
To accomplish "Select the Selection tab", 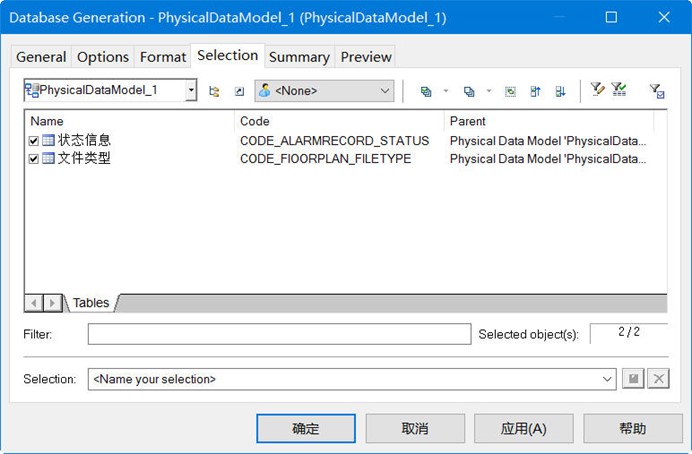I will pos(227,56).
